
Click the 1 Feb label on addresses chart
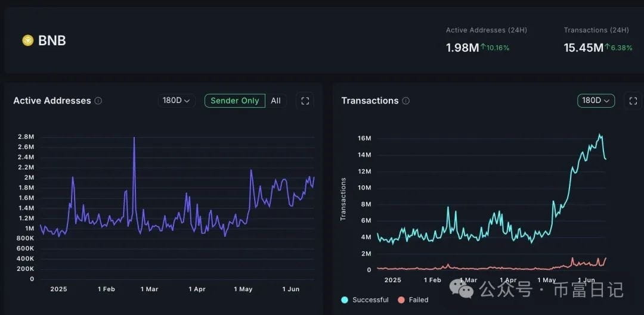tap(106, 289)
